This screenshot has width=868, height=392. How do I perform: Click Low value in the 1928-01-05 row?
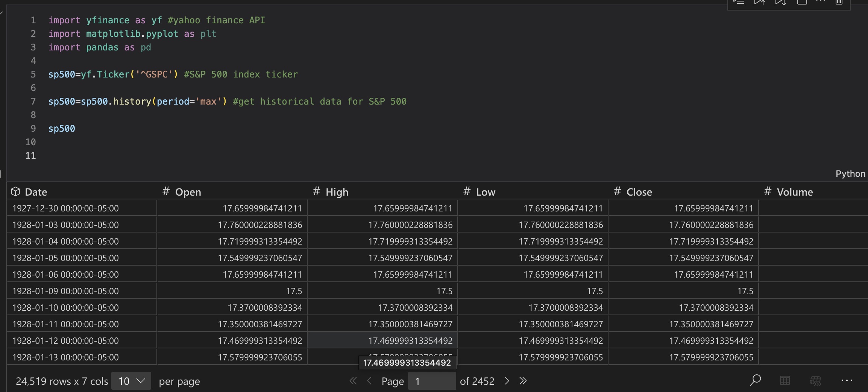[533, 258]
